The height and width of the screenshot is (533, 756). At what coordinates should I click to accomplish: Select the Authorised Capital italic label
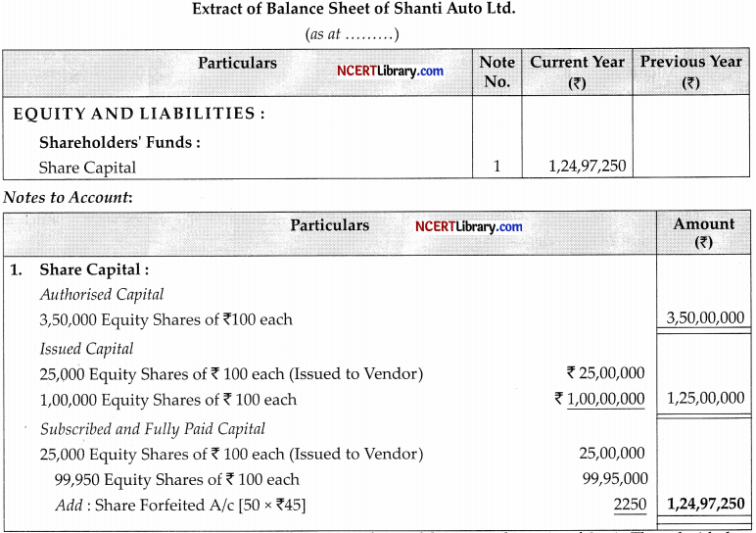[x=102, y=294]
